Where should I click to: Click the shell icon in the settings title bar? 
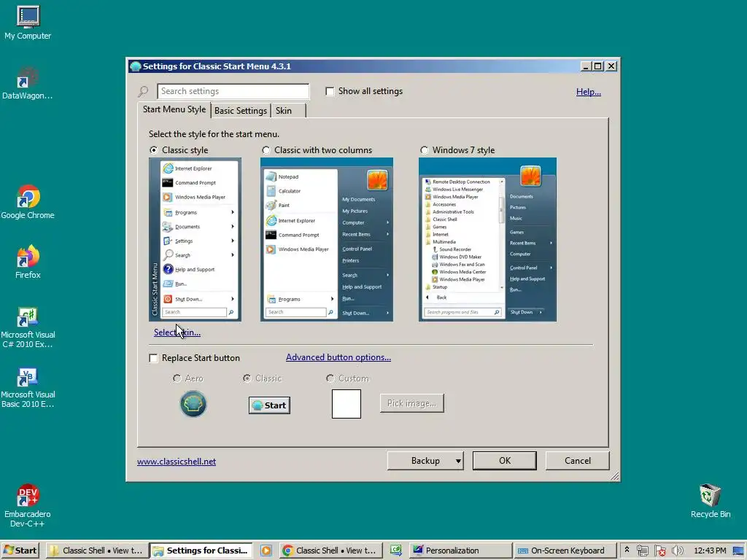tap(135, 66)
